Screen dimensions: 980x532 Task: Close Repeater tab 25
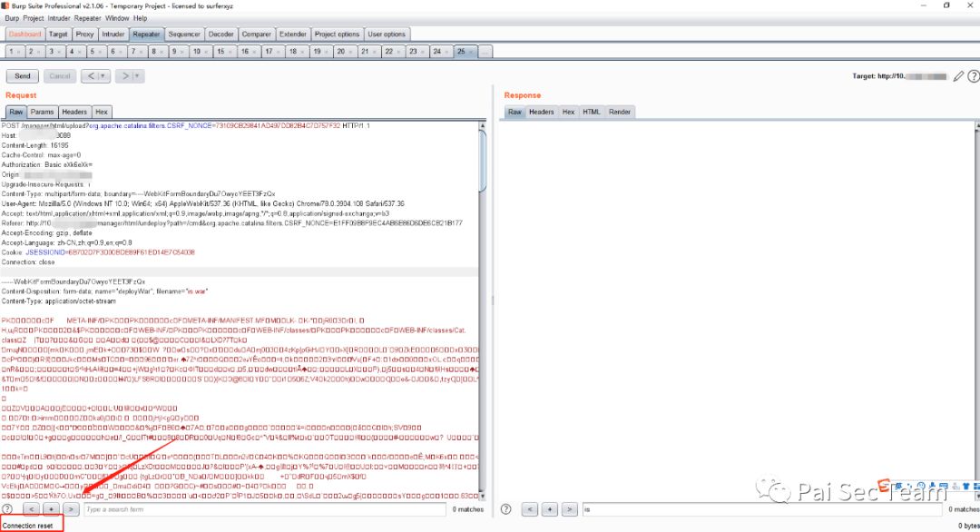(x=471, y=52)
